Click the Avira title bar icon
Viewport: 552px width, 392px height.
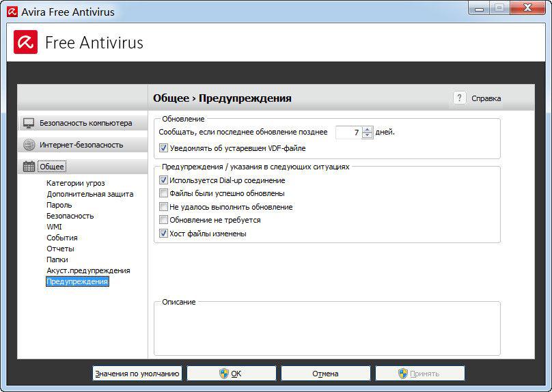pyautogui.click(x=12, y=12)
